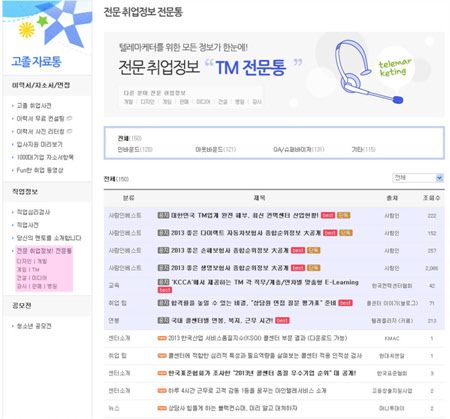Click the best badge on the 국내 콜센터별 연봉 row

pos(282,320)
